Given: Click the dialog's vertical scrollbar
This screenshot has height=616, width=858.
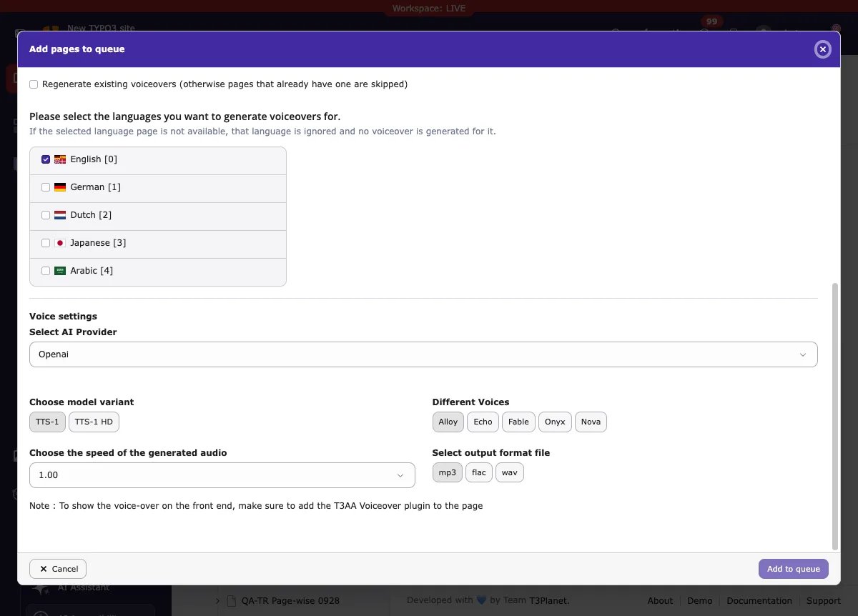Looking at the screenshot, I should pos(836,416).
